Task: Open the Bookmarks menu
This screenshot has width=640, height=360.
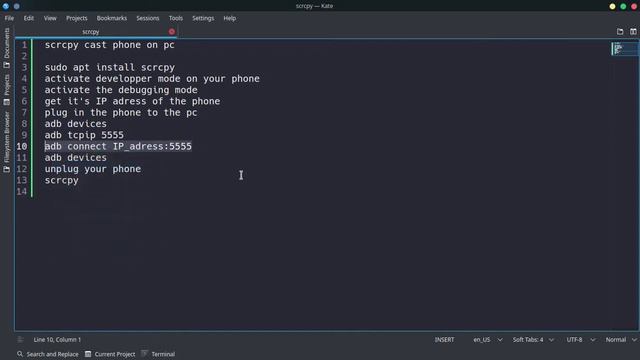Action: pyautogui.click(x=111, y=18)
